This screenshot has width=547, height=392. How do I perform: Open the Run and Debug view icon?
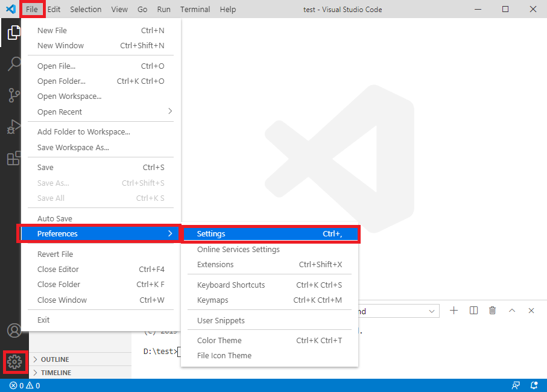(x=14, y=127)
